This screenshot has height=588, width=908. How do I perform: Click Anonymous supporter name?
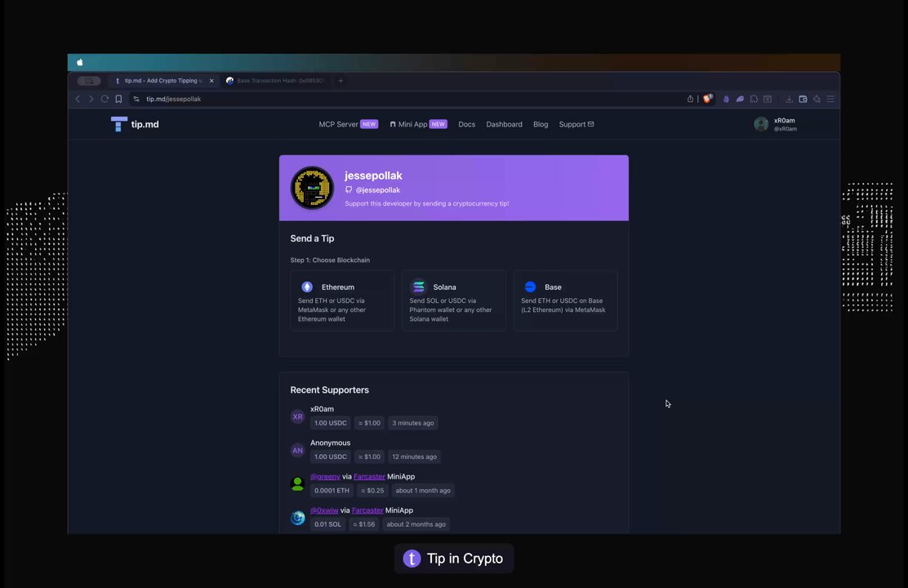tap(330, 443)
